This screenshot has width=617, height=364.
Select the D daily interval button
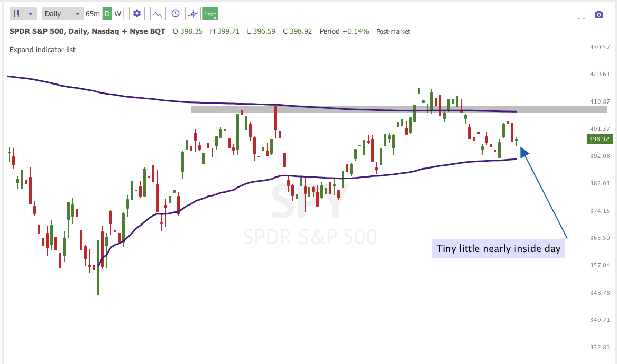[107, 14]
